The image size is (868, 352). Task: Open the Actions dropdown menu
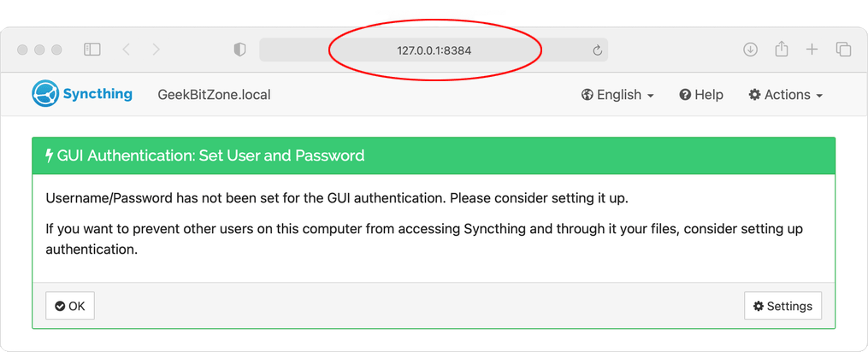click(x=786, y=95)
